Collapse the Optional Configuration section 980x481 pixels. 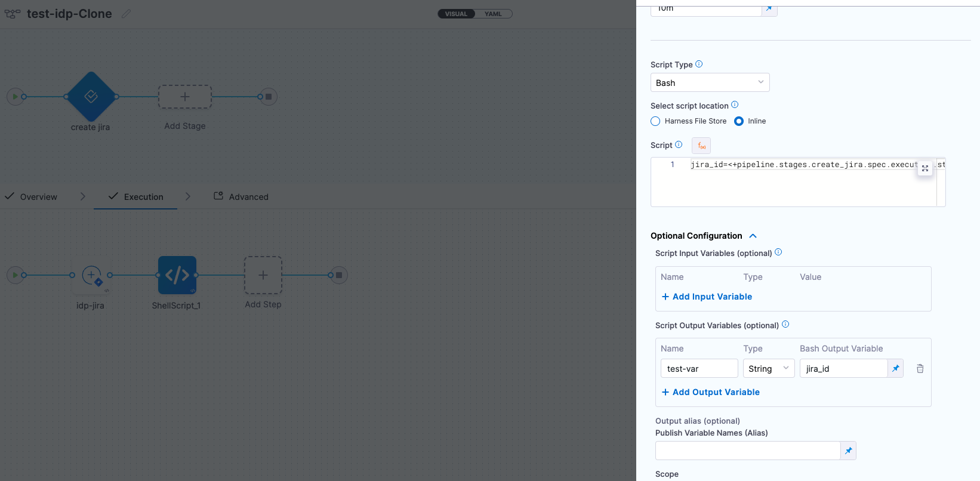pyautogui.click(x=753, y=236)
